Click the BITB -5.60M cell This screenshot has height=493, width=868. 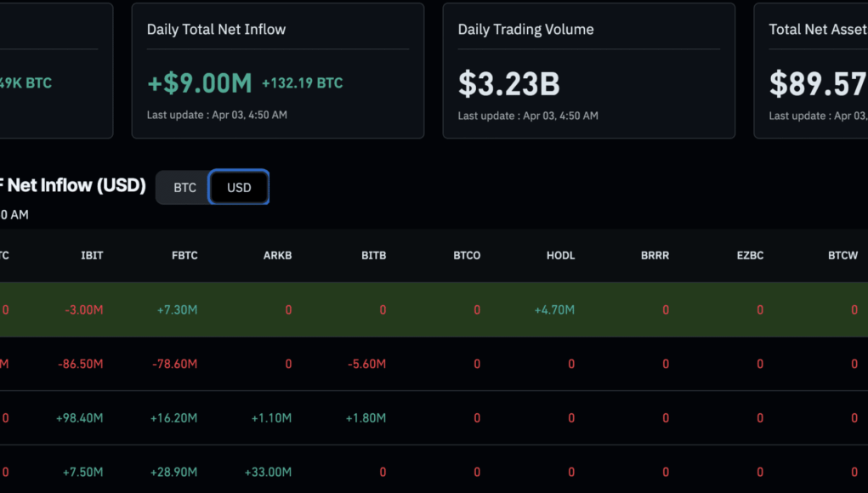pyautogui.click(x=366, y=364)
